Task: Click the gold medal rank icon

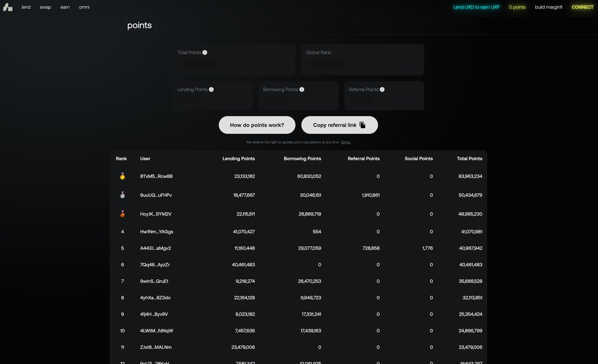Action: pos(123,176)
